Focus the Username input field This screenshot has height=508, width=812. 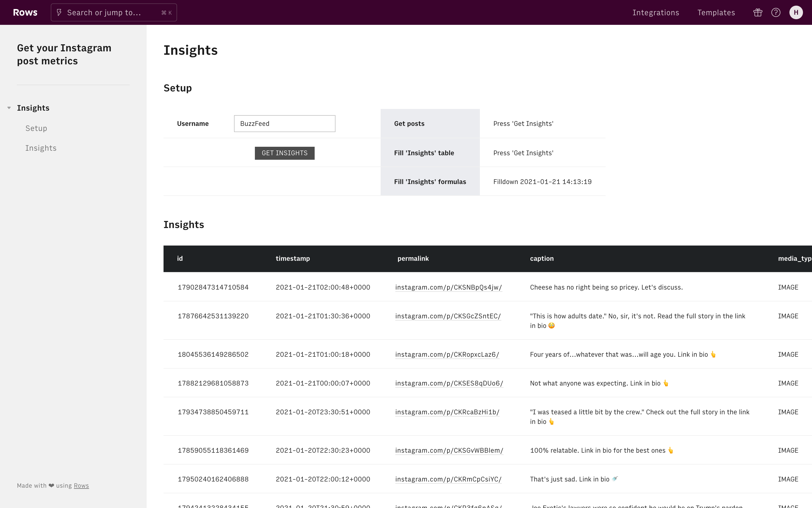(x=284, y=123)
